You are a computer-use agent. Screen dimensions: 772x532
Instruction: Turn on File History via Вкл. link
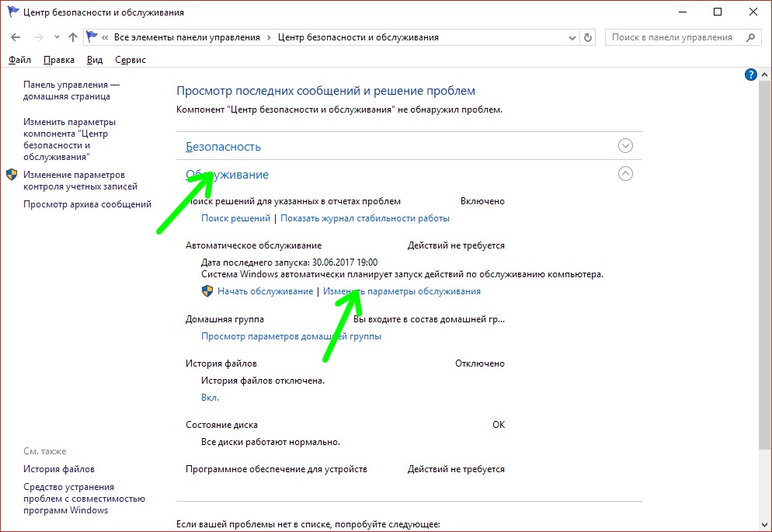(x=210, y=397)
